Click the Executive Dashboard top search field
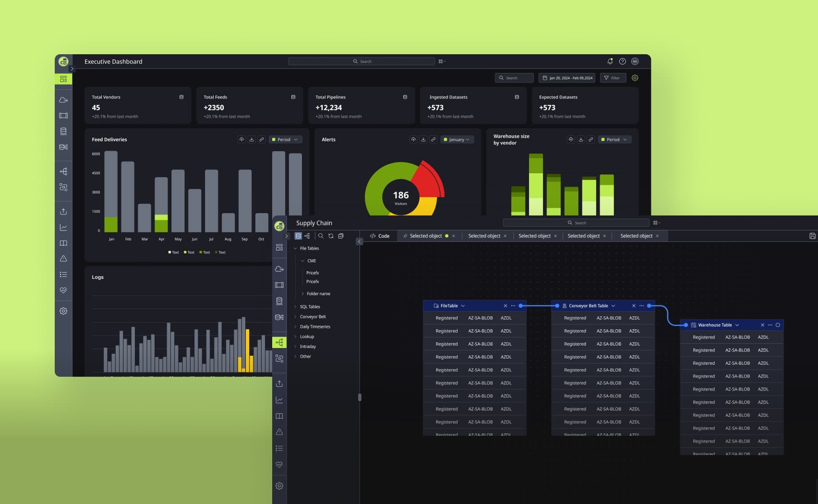818x504 pixels. 361,61
